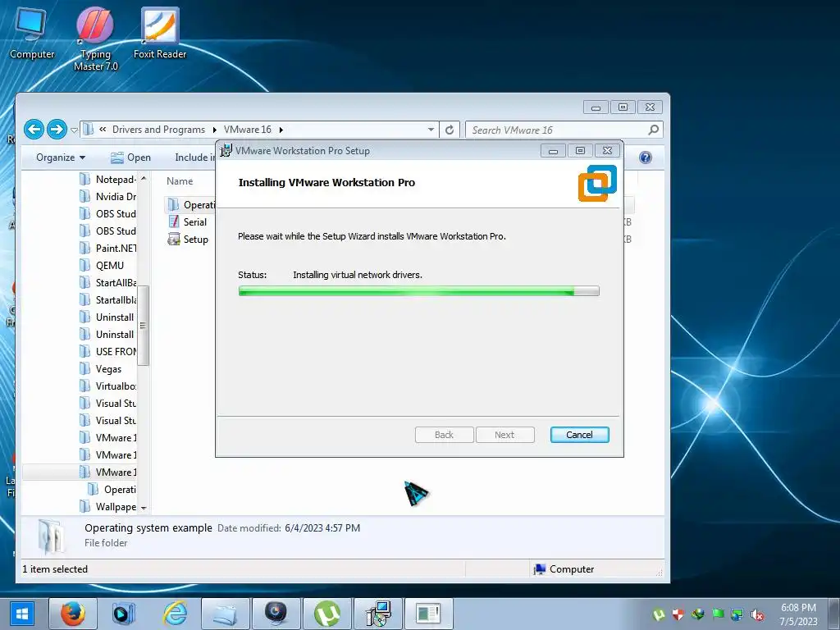Image resolution: width=840 pixels, height=630 pixels.
Task: Select Nvidia Dr folder in tree
Action: tap(107, 197)
